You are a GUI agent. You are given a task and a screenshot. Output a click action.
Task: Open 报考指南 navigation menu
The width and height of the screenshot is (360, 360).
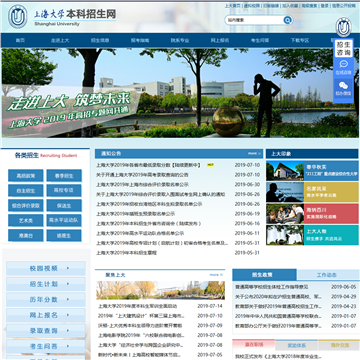[140, 40]
